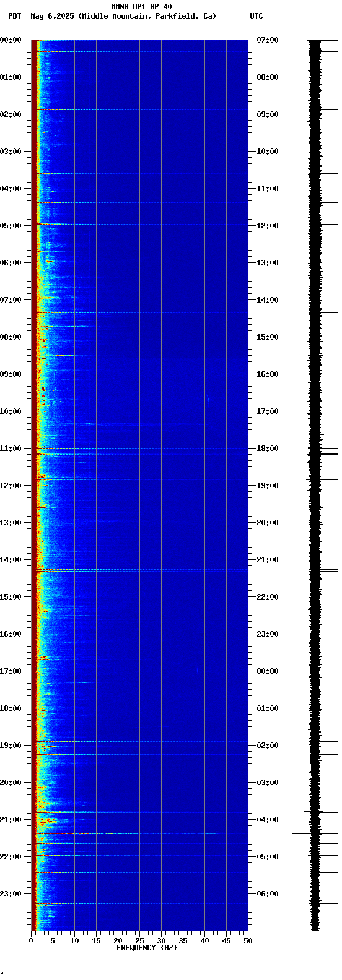
Task: Click the frequency axis value '50'
Action: (x=248, y=941)
